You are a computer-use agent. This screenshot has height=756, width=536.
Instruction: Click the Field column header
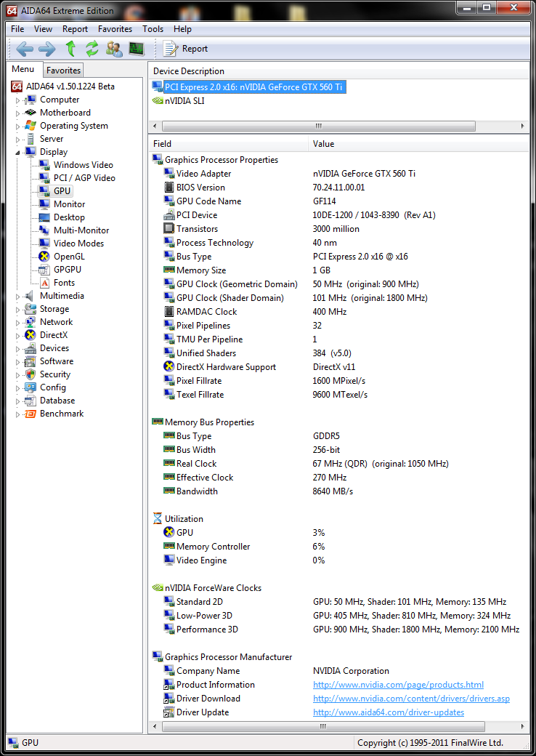point(228,144)
